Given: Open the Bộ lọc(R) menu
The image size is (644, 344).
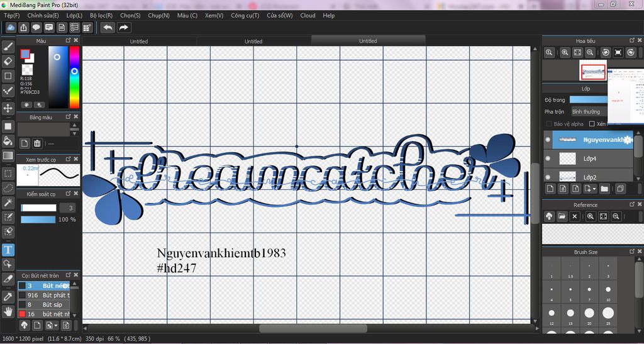Looking at the screenshot, I should [x=101, y=16].
